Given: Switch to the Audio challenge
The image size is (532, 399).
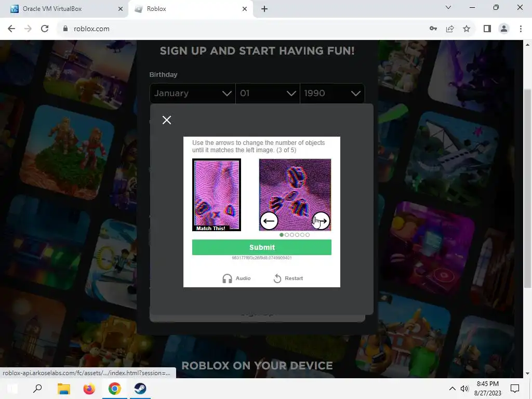Looking at the screenshot, I should click(x=236, y=278).
